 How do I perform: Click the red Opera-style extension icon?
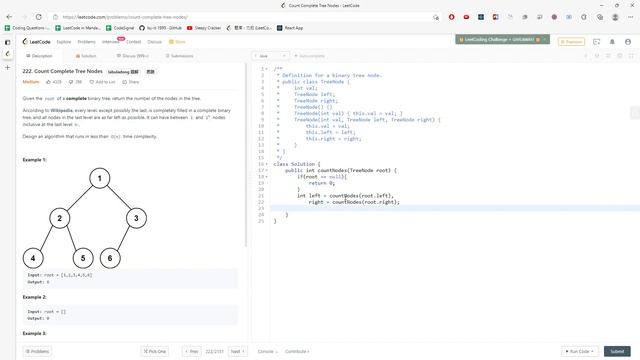[x=451, y=17]
